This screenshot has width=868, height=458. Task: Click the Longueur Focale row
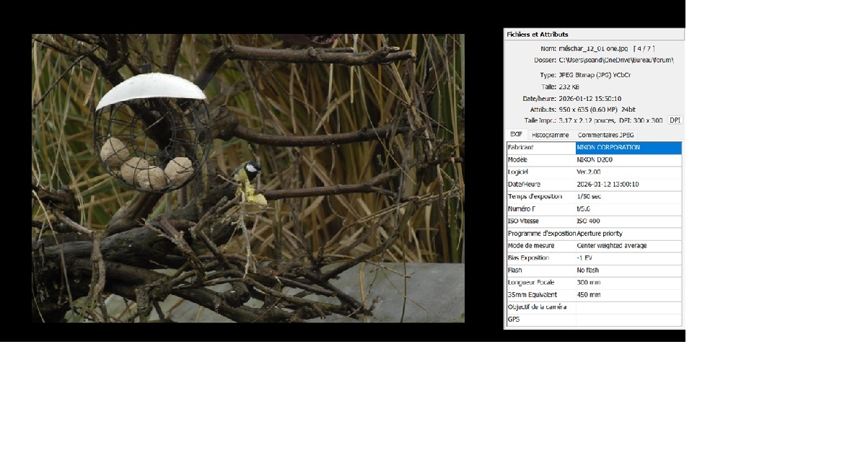[x=593, y=283]
